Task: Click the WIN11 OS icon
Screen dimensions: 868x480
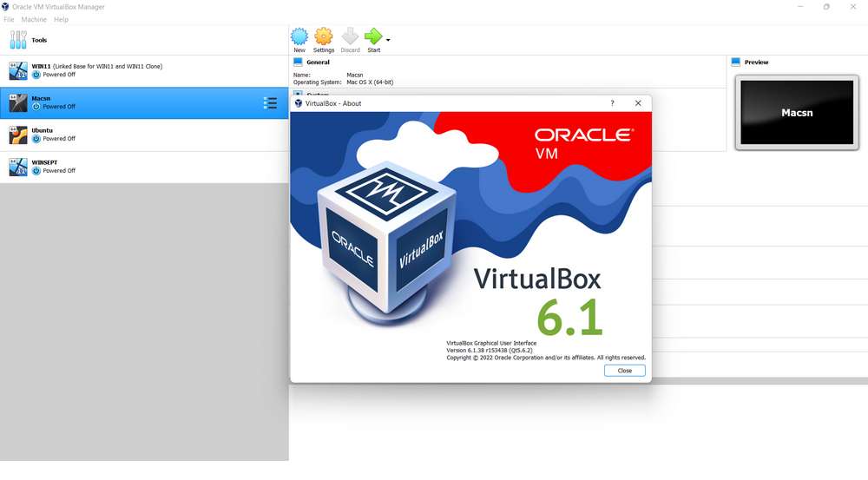Action: click(x=18, y=71)
